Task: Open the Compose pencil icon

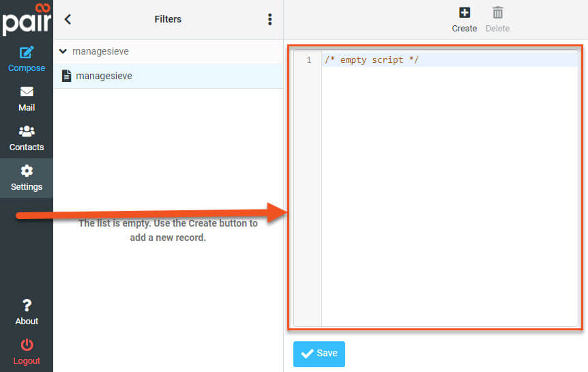Action: point(27,53)
